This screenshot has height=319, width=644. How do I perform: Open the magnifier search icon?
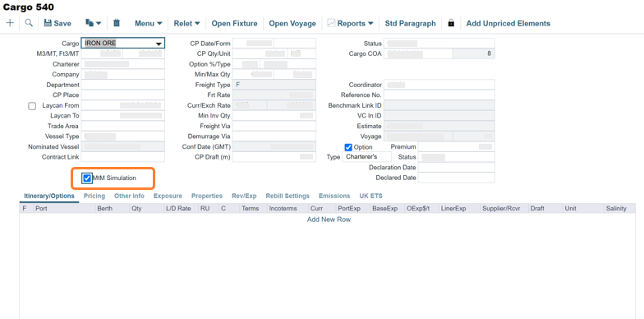(x=29, y=23)
